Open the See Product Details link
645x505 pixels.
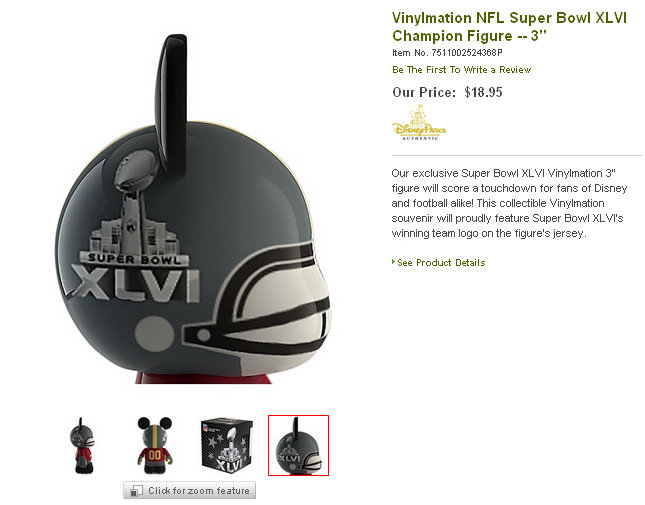(441, 263)
